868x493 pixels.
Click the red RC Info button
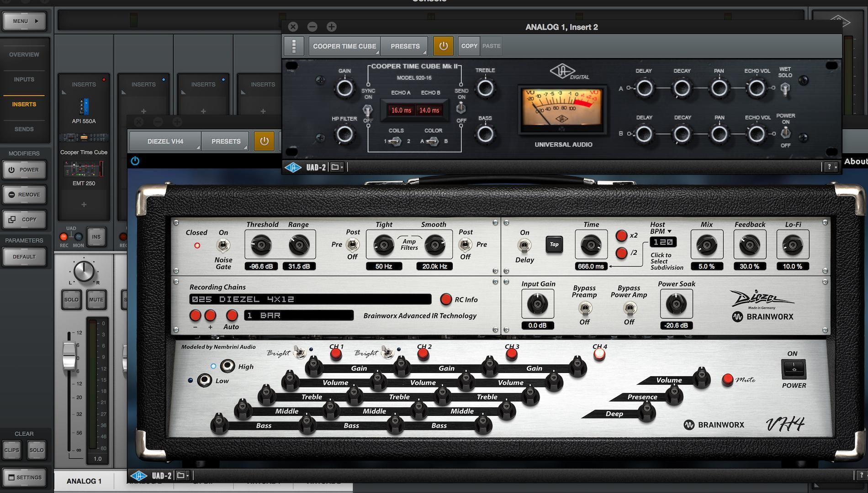445,299
